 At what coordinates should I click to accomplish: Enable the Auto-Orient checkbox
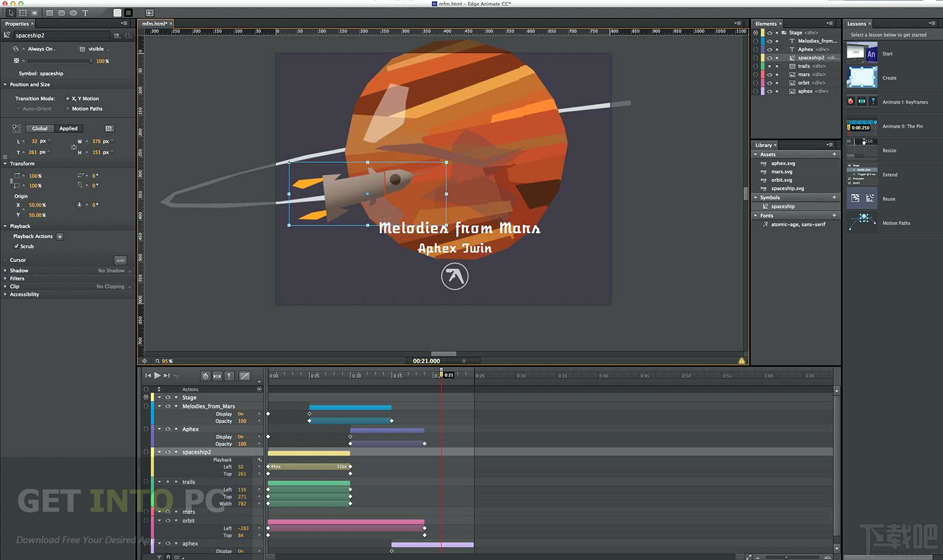coord(19,109)
